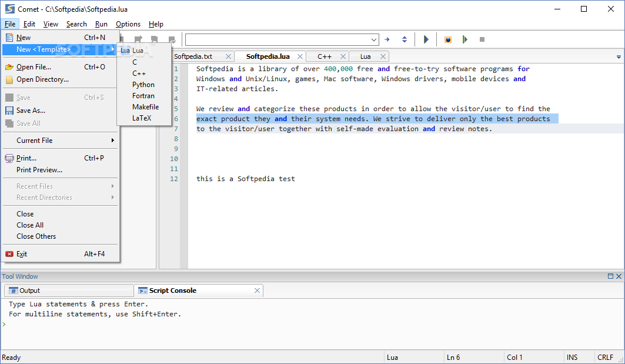
Task: Click the INS indicator in status bar
Action: pos(572,358)
